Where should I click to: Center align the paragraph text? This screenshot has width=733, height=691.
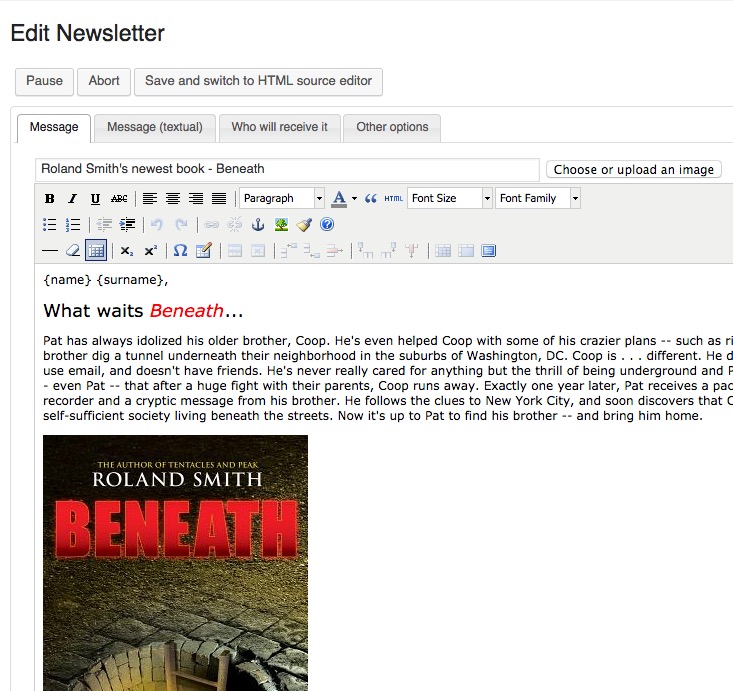[x=173, y=199]
